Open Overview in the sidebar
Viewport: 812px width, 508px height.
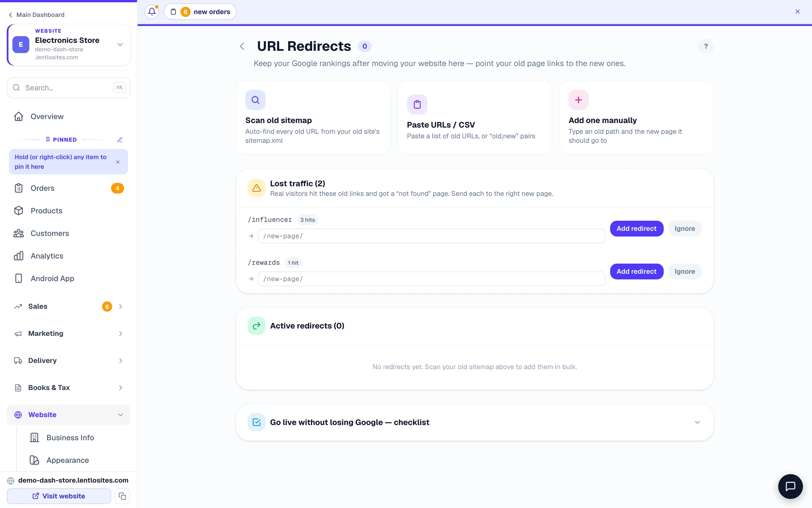coord(69,117)
